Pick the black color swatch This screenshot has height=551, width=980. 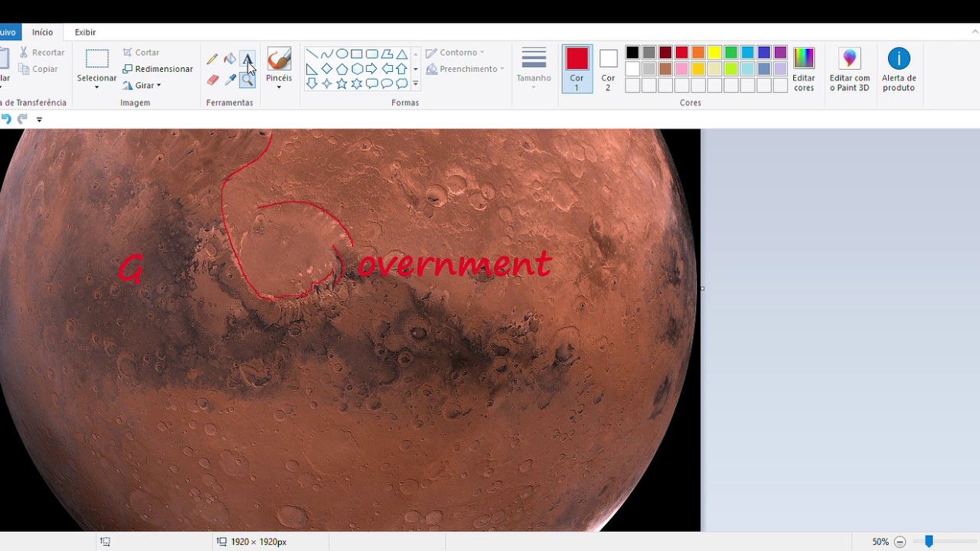pyautogui.click(x=632, y=53)
